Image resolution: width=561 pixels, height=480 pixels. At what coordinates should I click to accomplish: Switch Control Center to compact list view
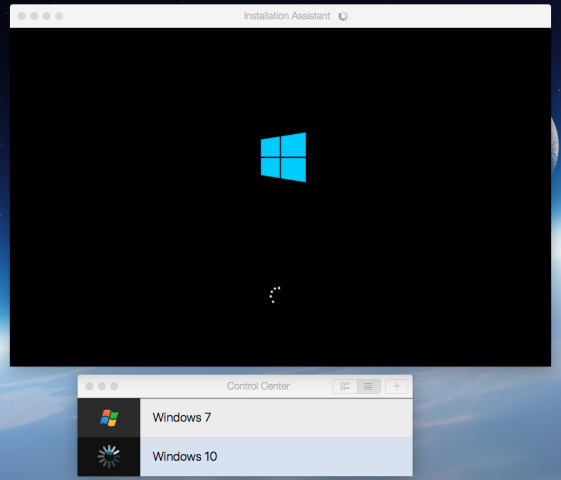click(369, 386)
